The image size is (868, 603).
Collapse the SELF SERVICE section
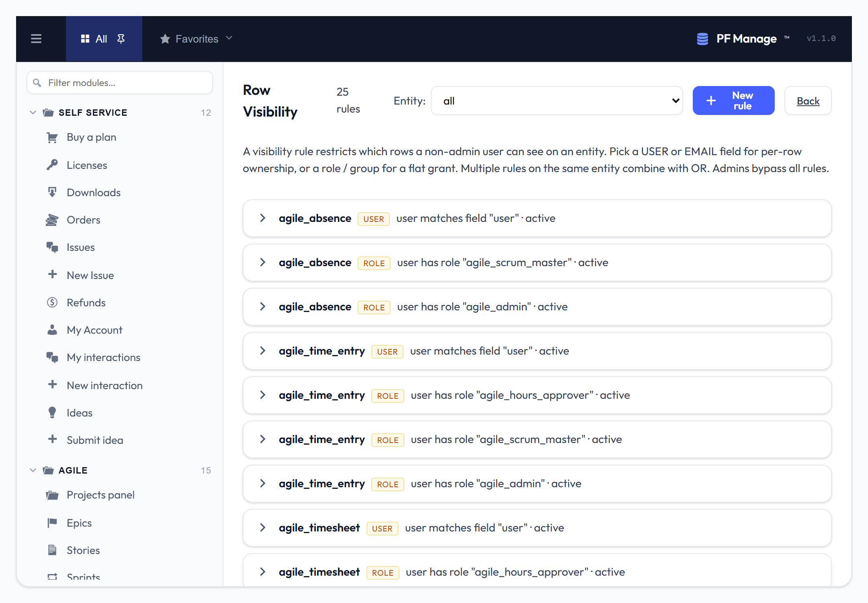[33, 113]
